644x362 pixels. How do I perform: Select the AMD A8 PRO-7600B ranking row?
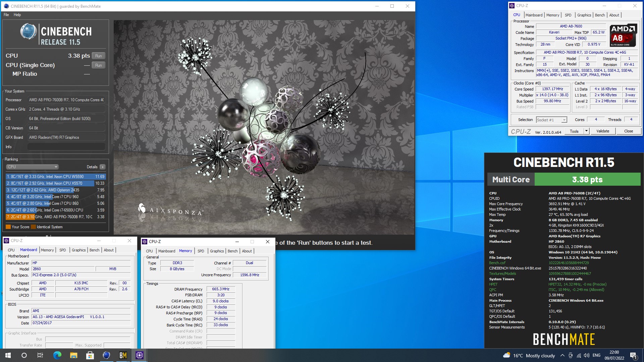[56, 217]
